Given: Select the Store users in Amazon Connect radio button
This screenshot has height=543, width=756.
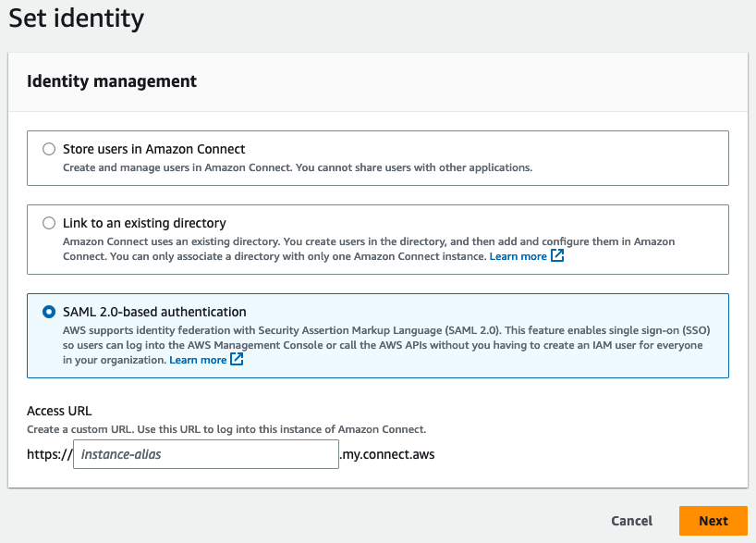Looking at the screenshot, I should tap(49, 149).
